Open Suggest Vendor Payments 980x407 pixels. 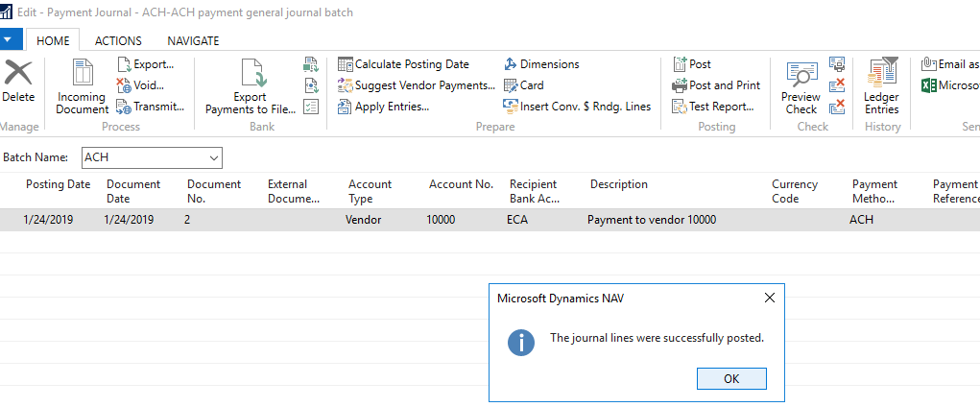(x=417, y=85)
